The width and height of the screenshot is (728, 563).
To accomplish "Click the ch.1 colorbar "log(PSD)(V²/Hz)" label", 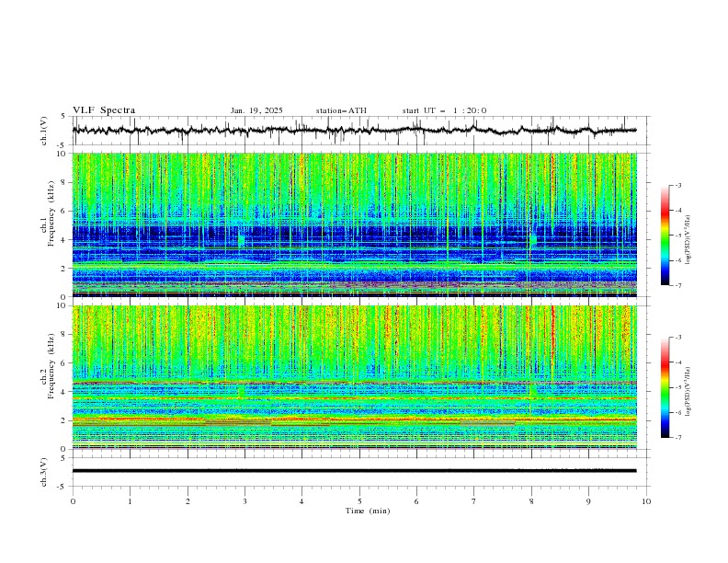I will pos(688,240).
